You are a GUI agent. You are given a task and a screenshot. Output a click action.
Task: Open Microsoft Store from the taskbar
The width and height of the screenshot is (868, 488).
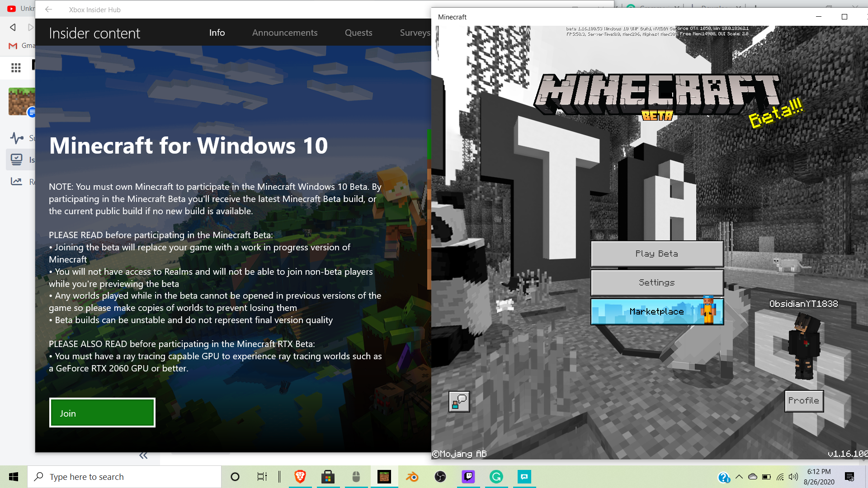point(328,477)
